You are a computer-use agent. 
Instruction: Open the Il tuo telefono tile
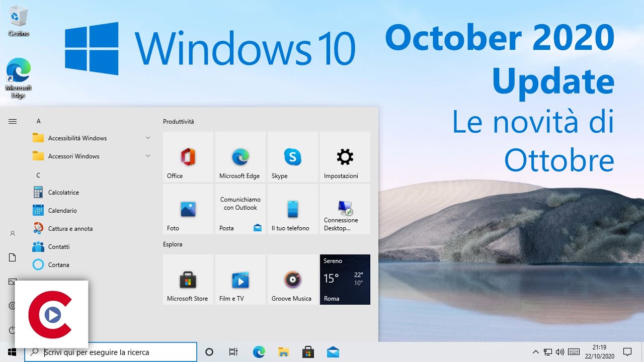click(x=293, y=209)
